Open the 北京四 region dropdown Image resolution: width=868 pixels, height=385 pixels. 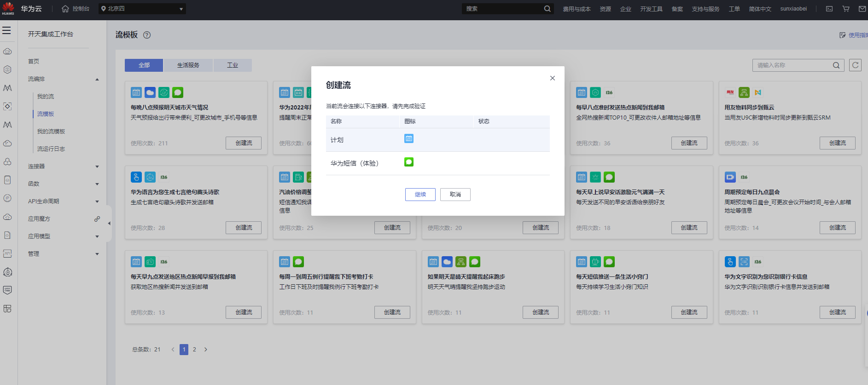(142, 9)
